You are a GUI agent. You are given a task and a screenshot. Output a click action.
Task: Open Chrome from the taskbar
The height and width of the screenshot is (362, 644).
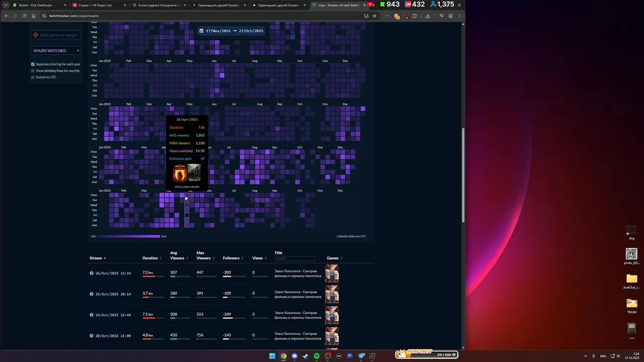point(283,356)
